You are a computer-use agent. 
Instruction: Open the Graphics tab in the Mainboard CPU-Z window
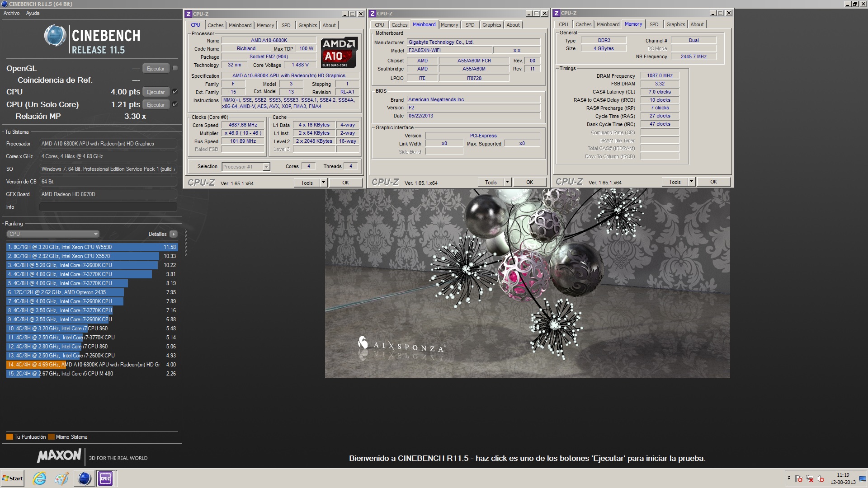(x=491, y=25)
